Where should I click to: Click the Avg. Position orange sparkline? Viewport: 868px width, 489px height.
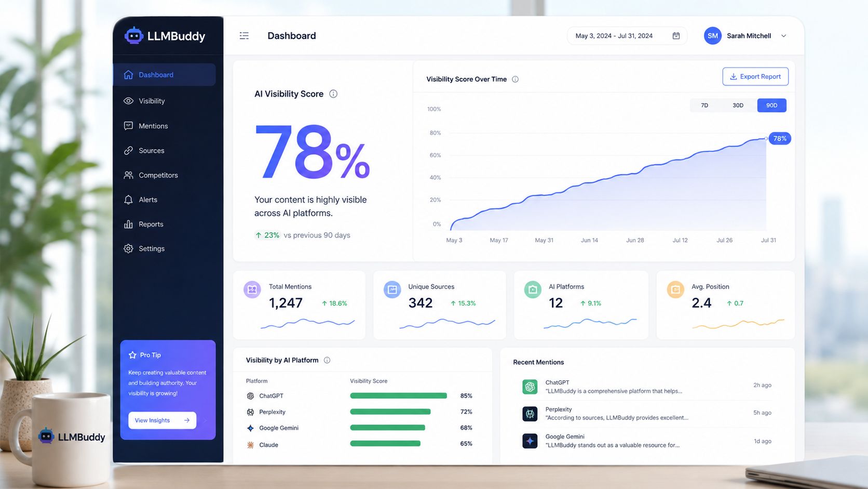coord(738,324)
